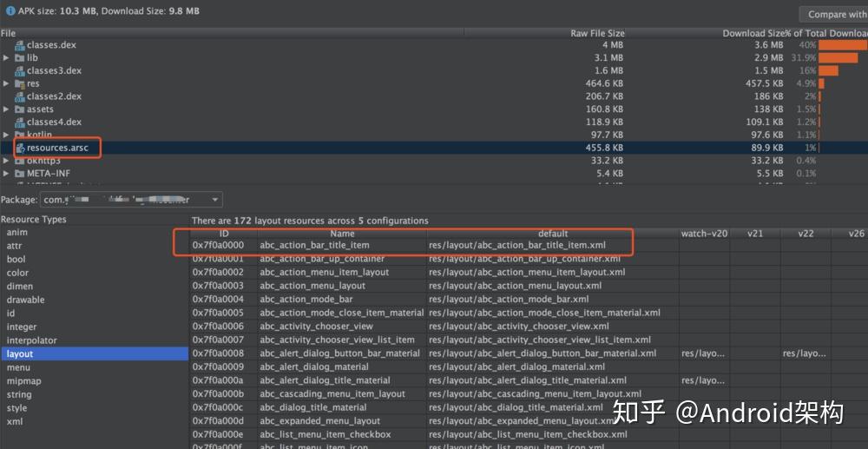Select the id resource type
868x449 pixels.
click(11, 314)
